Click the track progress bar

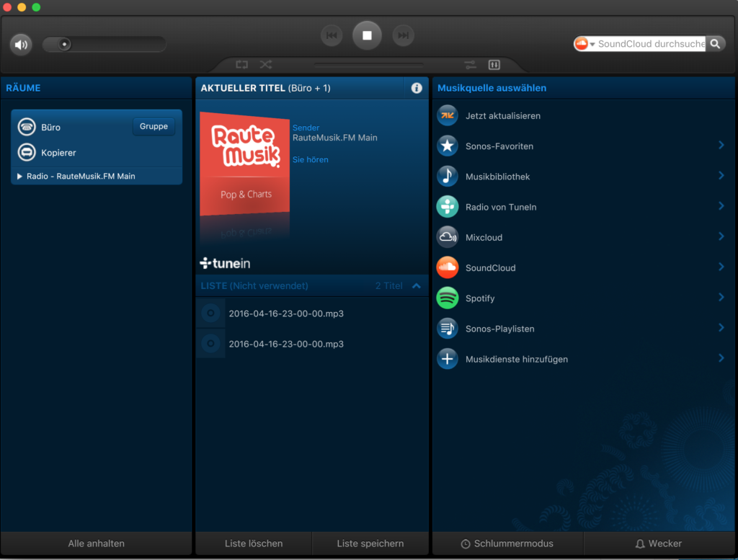click(368, 65)
